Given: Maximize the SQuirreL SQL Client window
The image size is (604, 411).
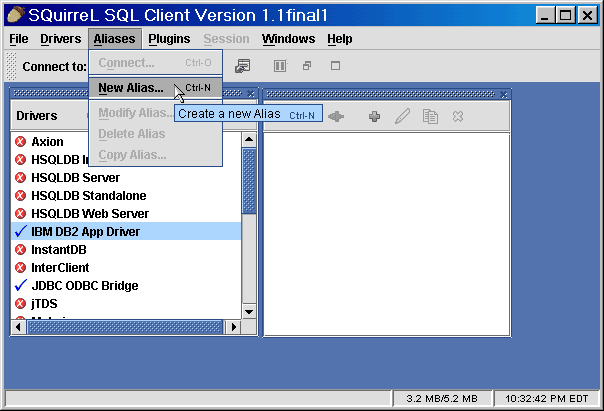Looking at the screenshot, I should click(565, 15).
